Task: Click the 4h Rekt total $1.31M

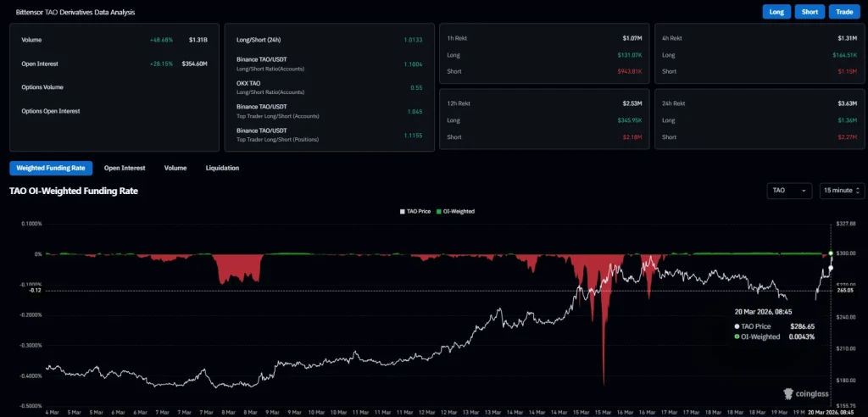Action: (x=848, y=39)
